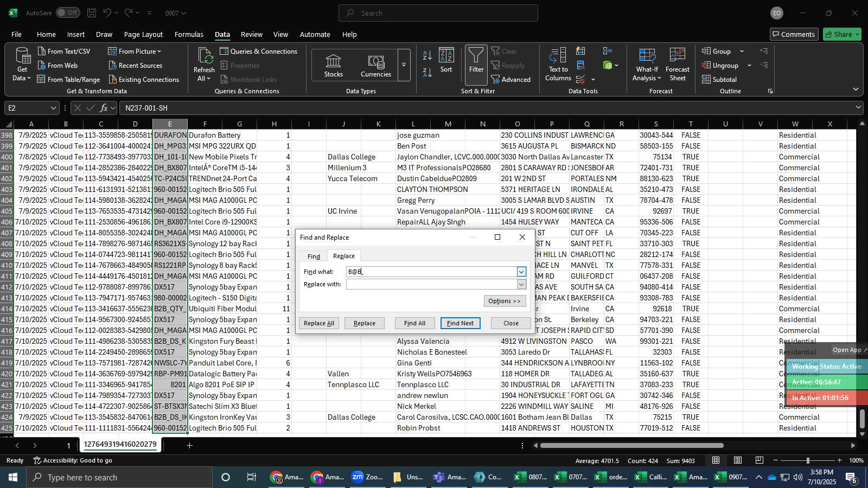Viewport: 868px width, 488px height.
Task: Expand the Find what history dropdown
Action: point(521,272)
